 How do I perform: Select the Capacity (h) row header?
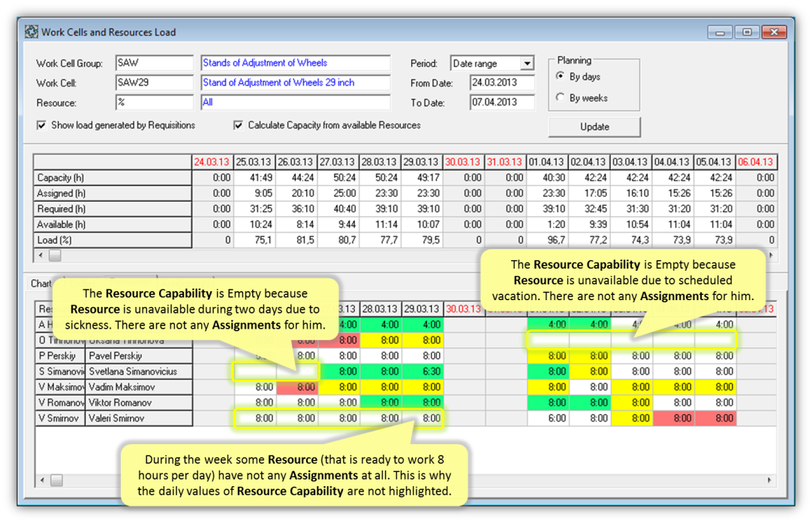click(x=113, y=178)
